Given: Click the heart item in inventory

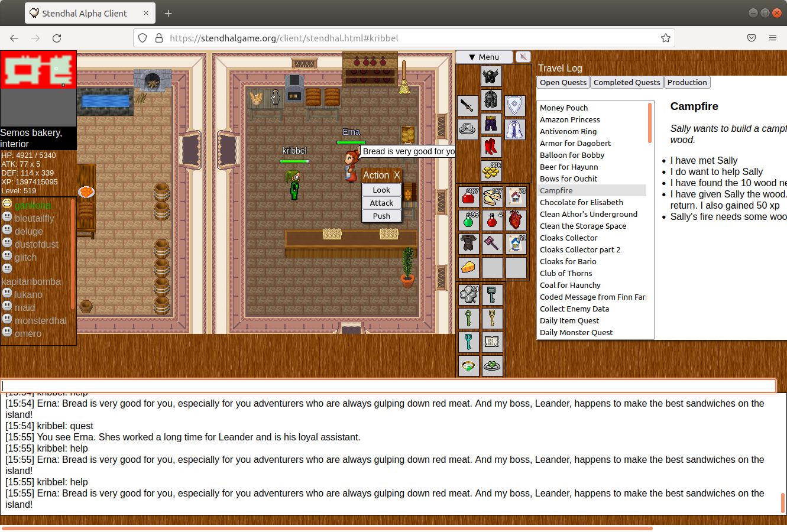Looking at the screenshot, I should [x=516, y=220].
